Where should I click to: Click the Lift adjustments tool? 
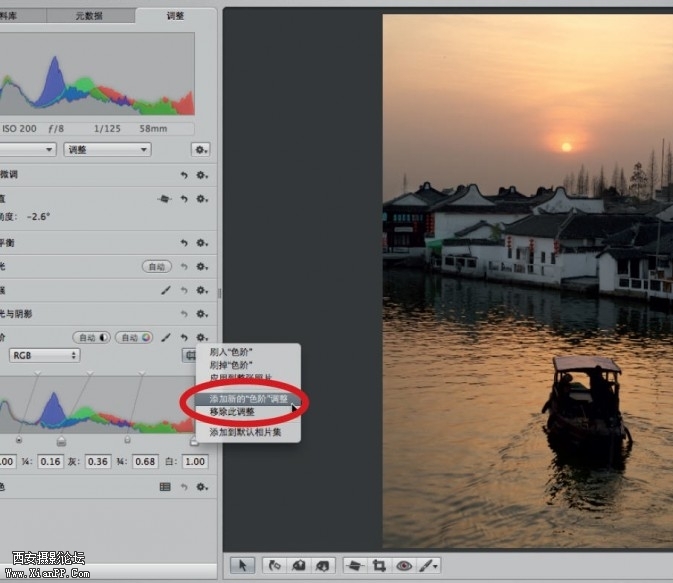point(299,565)
